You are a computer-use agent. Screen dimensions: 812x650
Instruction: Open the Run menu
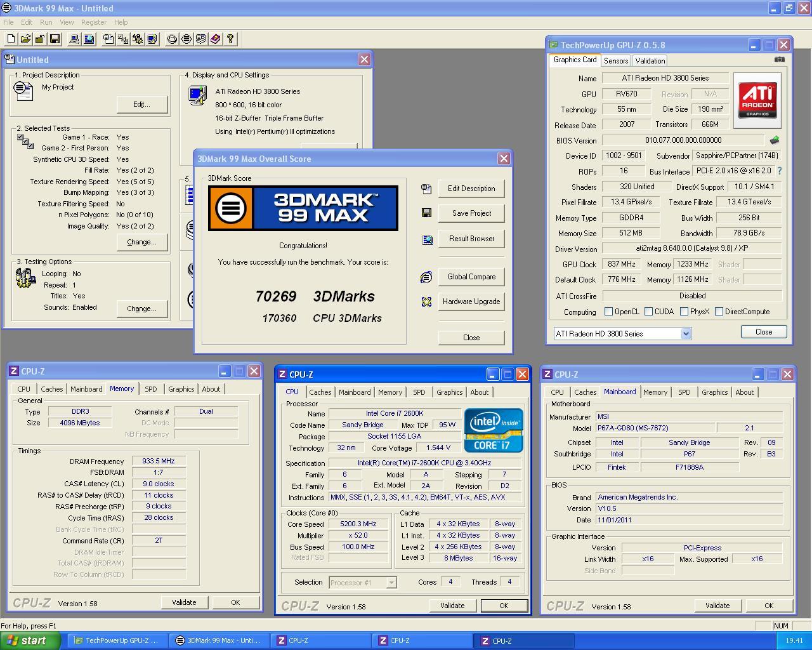coord(46,22)
